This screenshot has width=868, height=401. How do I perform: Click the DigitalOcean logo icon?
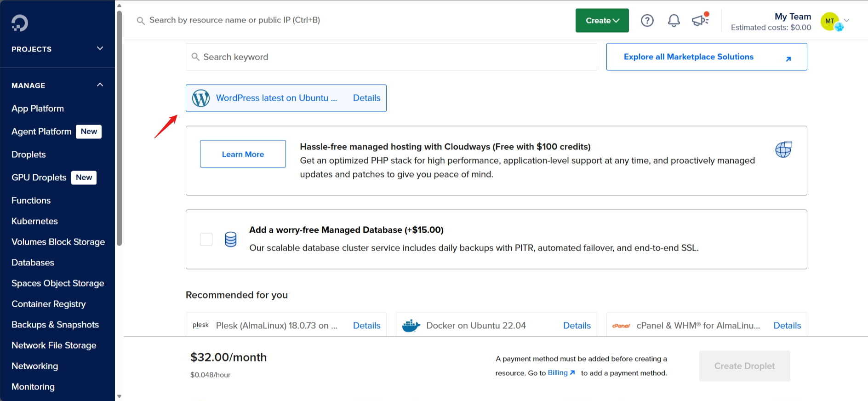click(20, 23)
